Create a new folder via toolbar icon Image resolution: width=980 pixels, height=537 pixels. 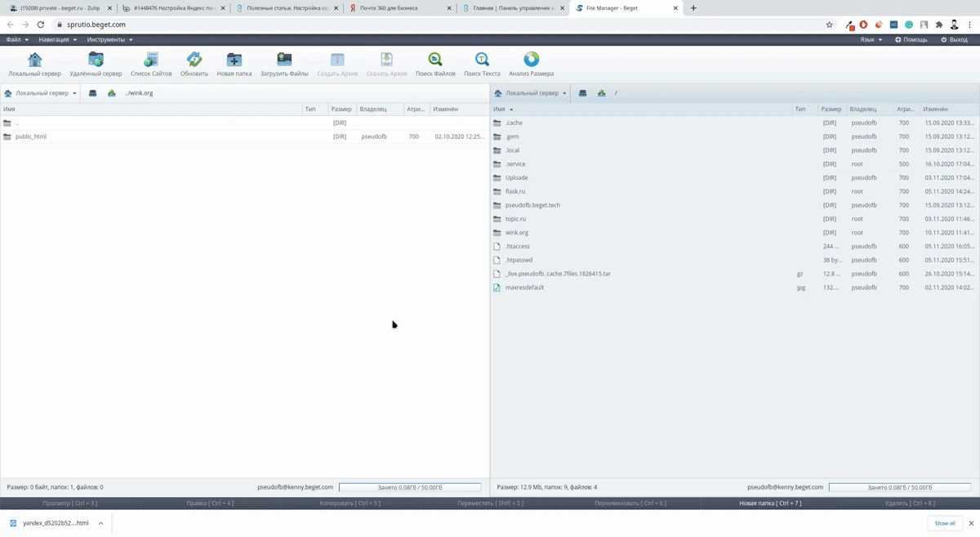[x=234, y=60]
